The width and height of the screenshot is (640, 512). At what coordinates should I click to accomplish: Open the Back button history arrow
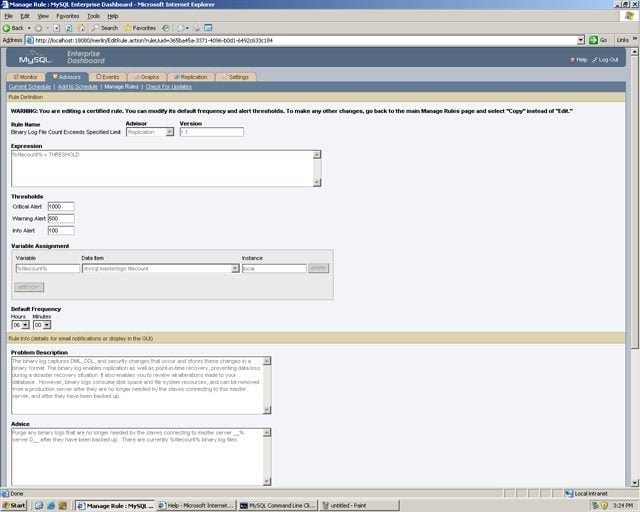(29, 28)
